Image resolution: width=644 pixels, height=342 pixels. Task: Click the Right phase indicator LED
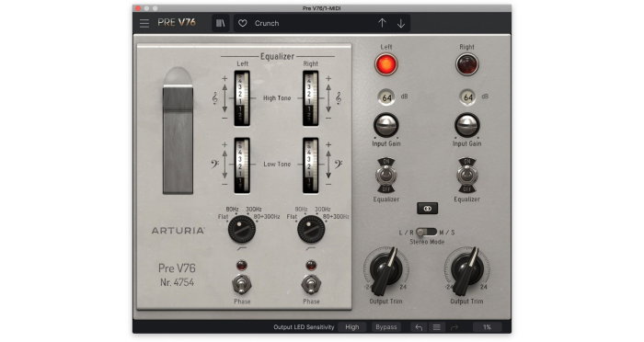coord(311,265)
